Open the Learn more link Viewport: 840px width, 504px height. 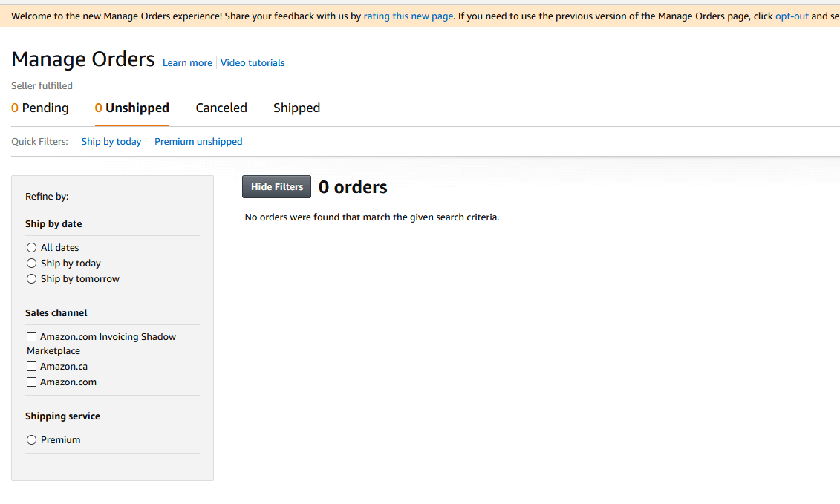pyautogui.click(x=187, y=62)
